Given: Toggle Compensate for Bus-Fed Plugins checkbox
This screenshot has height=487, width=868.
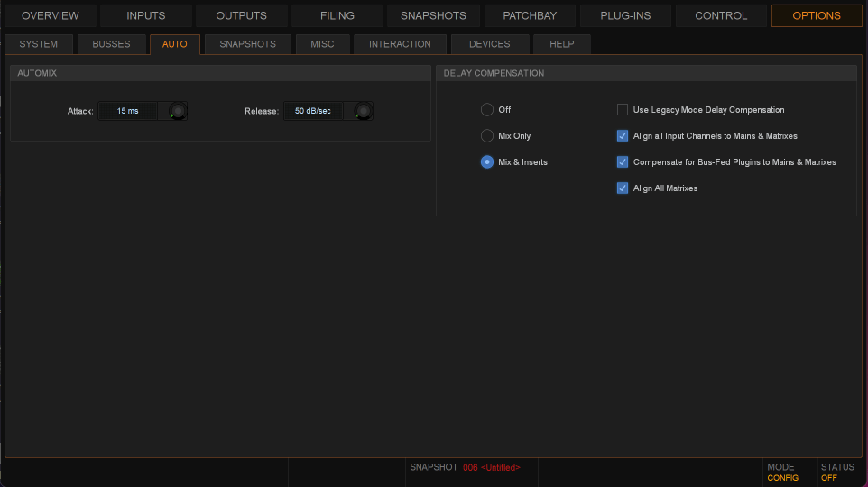Looking at the screenshot, I should (623, 161).
